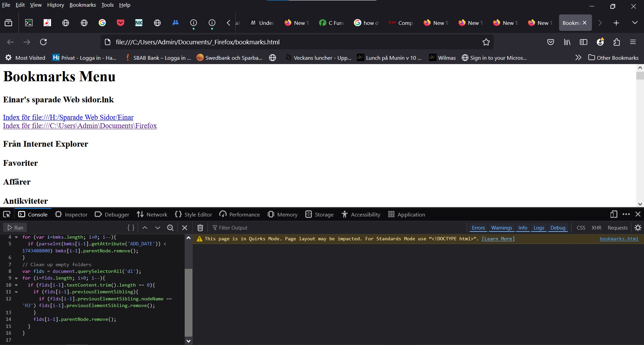Click the Google pinned tab icon

(x=102, y=23)
